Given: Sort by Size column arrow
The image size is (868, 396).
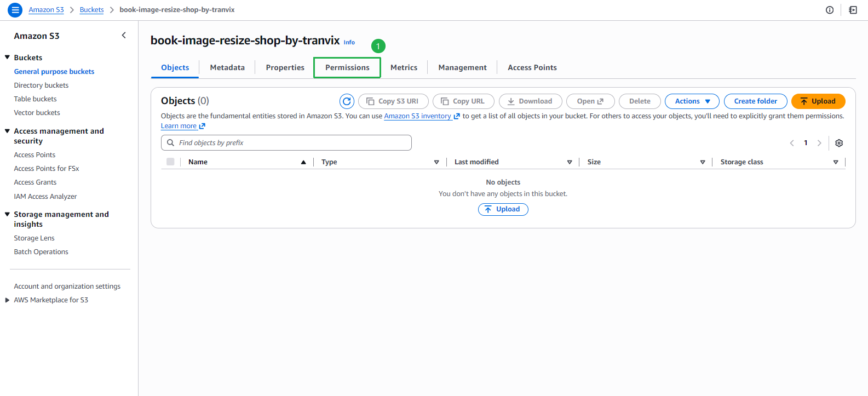Looking at the screenshot, I should pos(703,162).
